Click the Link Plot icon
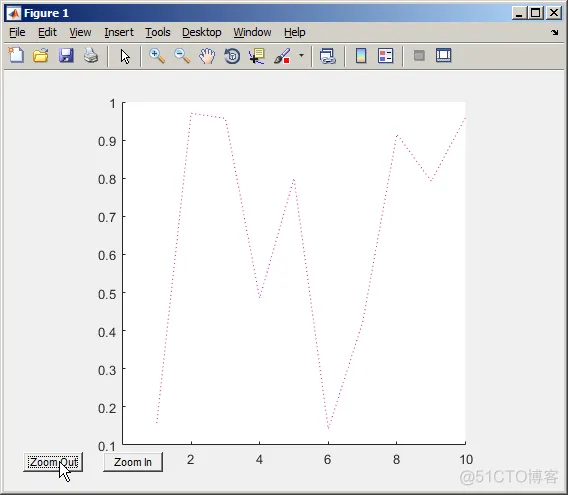The width and height of the screenshot is (568, 495). coord(327,56)
